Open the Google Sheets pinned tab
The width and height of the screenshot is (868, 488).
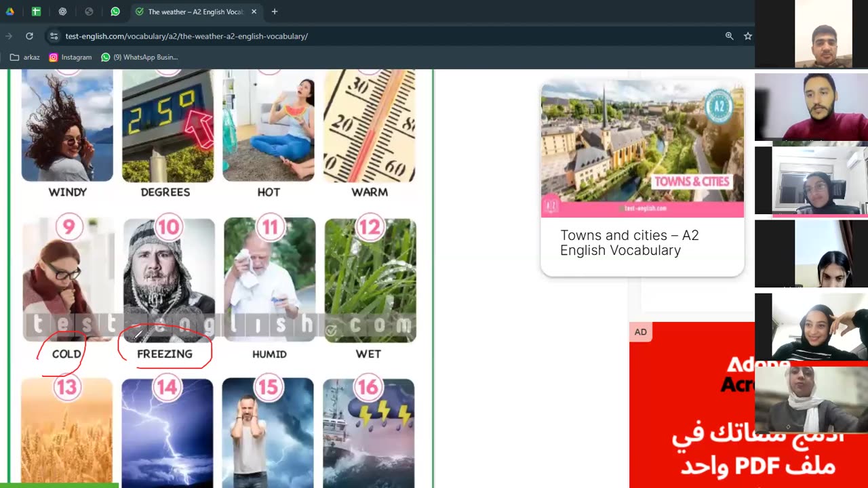point(36,12)
